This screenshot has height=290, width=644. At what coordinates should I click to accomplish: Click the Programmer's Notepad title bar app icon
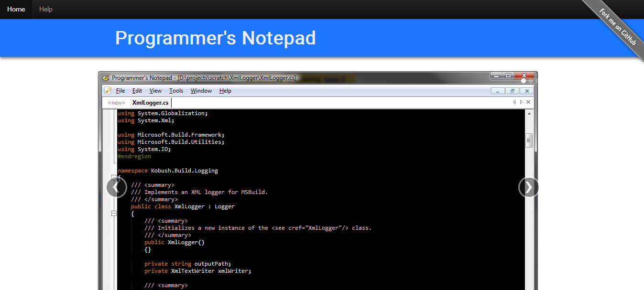pyautogui.click(x=106, y=78)
